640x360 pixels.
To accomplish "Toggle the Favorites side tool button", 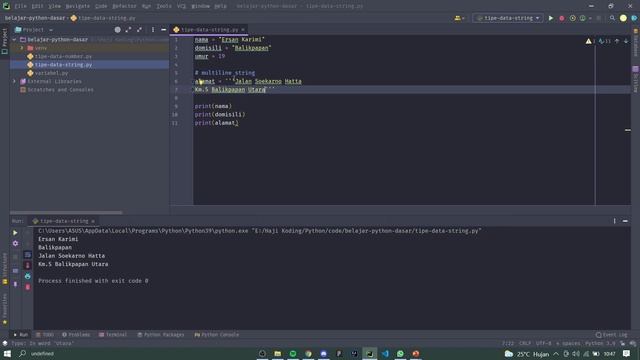I will pos(4,309).
